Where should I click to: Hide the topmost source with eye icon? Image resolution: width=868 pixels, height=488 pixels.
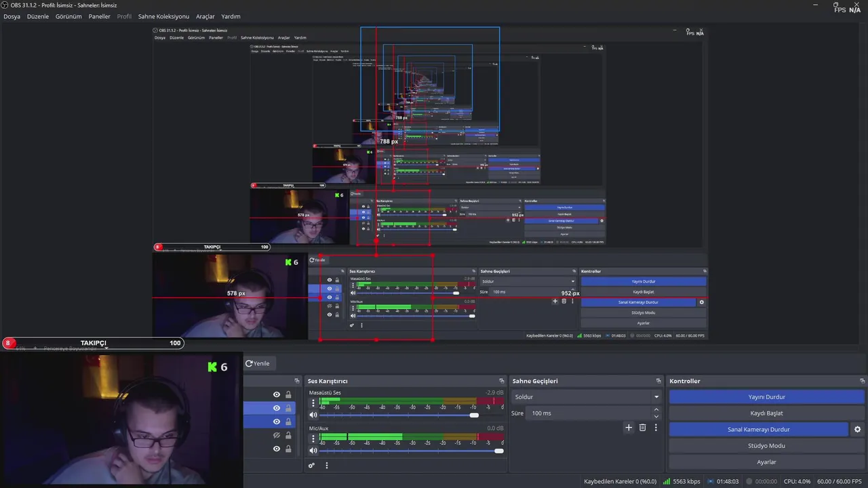coord(277,394)
